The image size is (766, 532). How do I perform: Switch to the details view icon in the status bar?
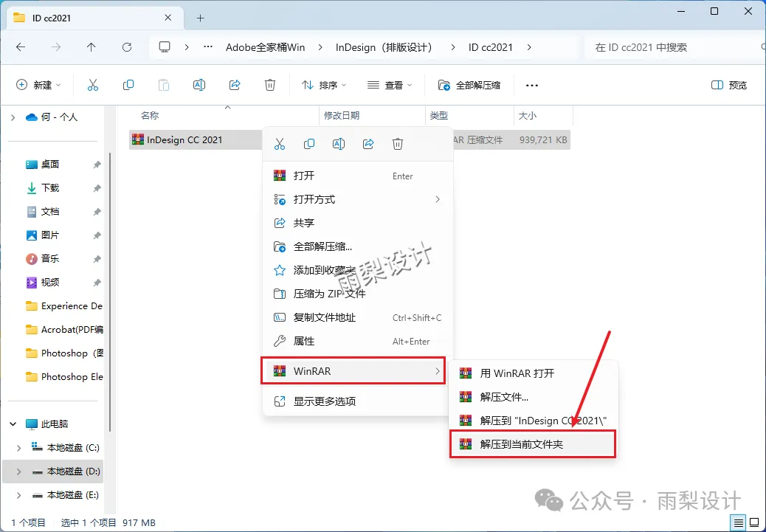pyautogui.click(x=739, y=522)
